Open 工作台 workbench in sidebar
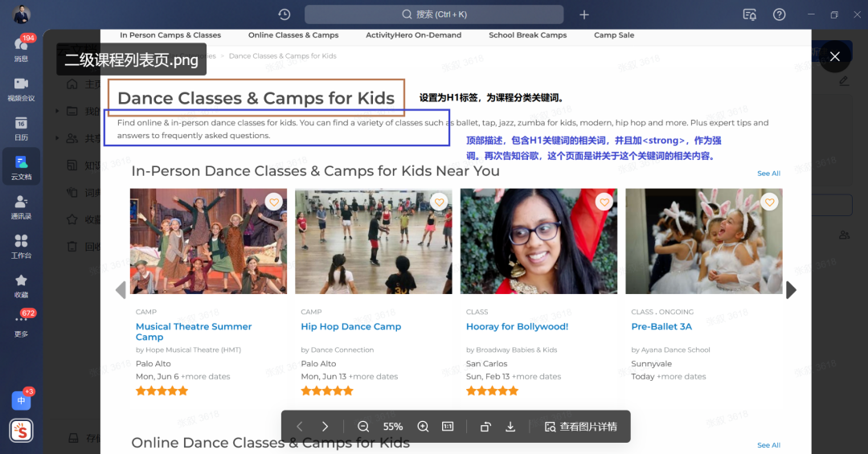This screenshot has height=454, width=868. click(21, 245)
